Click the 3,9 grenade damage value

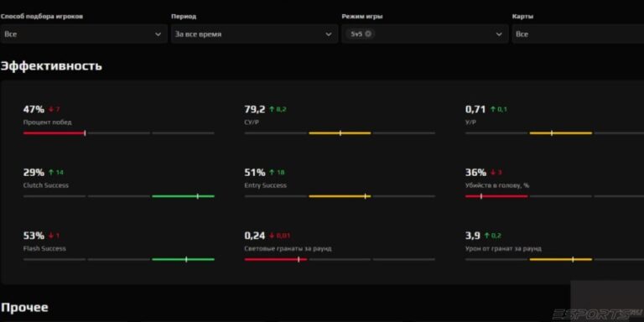tap(473, 236)
